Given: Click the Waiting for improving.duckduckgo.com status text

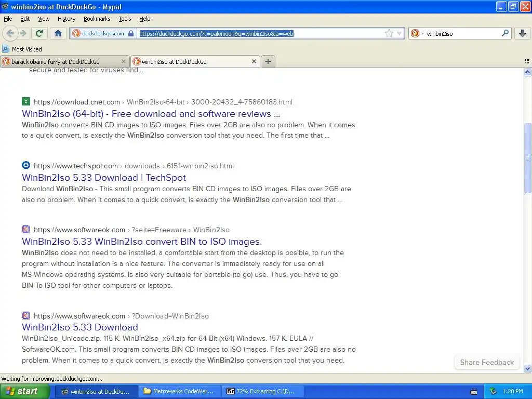Looking at the screenshot, I should click(x=51, y=379).
